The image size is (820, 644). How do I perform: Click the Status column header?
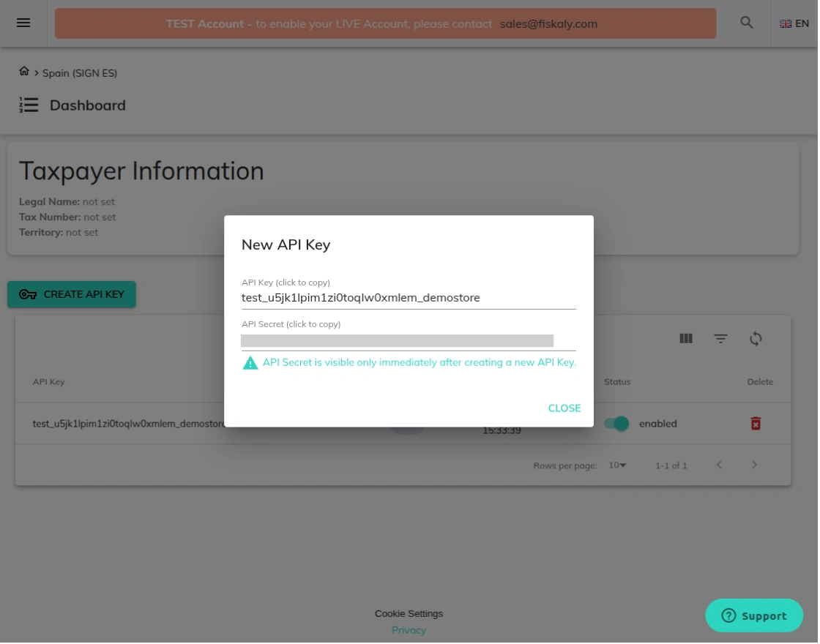point(619,383)
